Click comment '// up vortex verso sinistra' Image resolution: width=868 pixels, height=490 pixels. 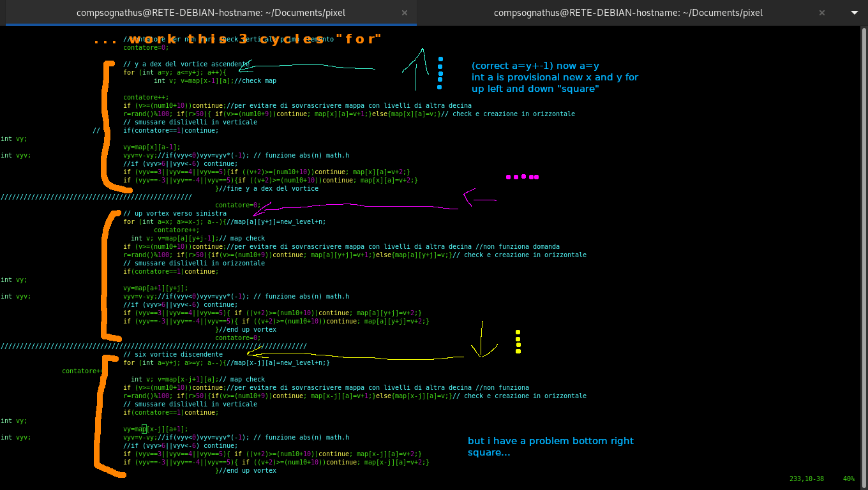coord(175,214)
